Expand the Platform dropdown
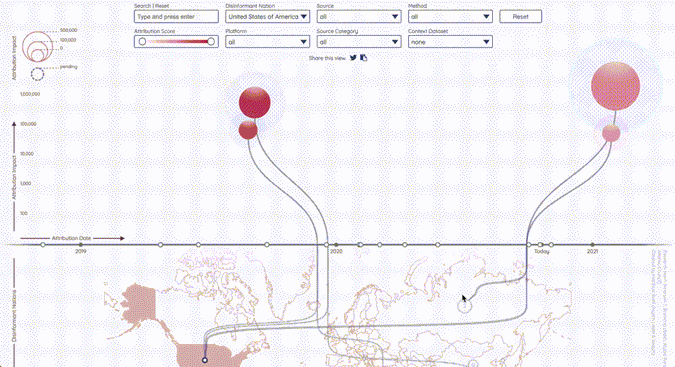675x367 pixels. [267, 42]
